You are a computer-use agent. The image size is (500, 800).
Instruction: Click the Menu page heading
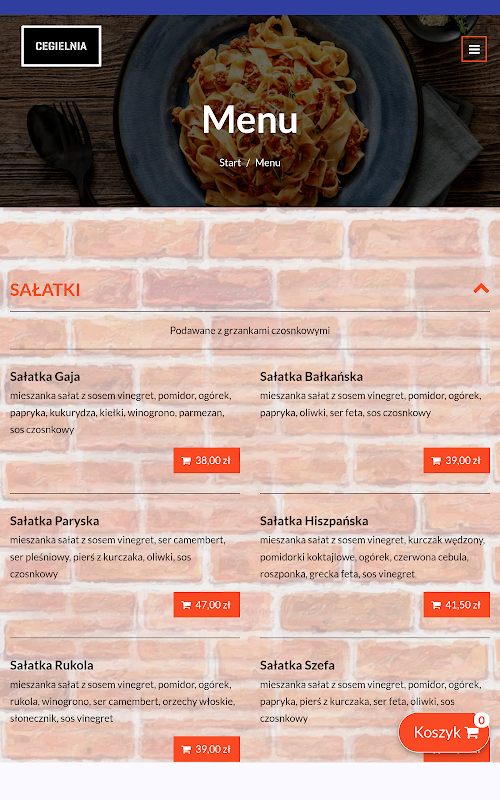[250, 119]
